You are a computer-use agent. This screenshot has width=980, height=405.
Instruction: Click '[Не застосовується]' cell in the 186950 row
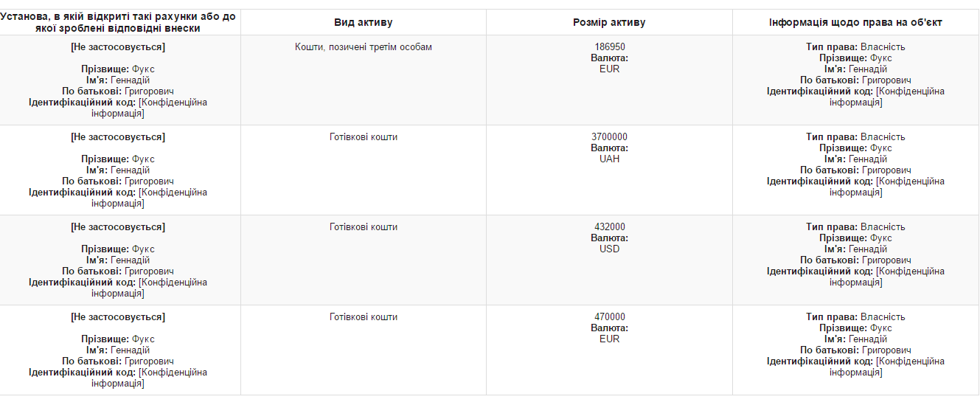coord(118,47)
